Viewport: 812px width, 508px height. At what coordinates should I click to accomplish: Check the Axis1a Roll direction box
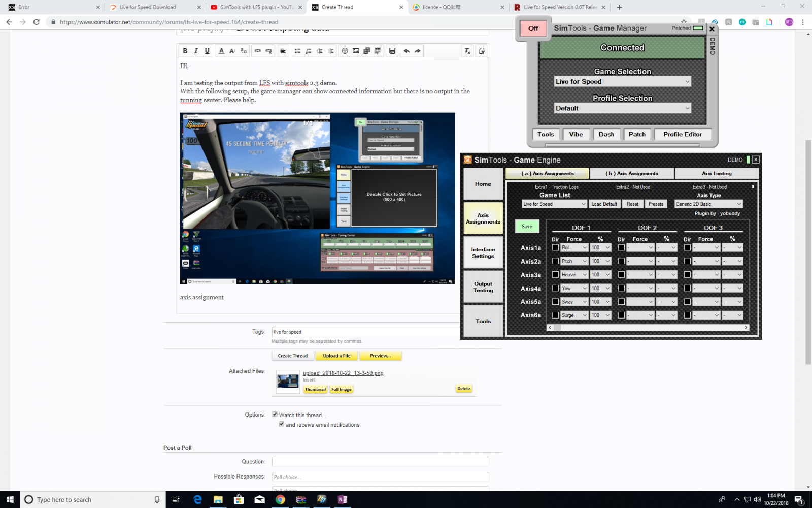tap(555, 247)
